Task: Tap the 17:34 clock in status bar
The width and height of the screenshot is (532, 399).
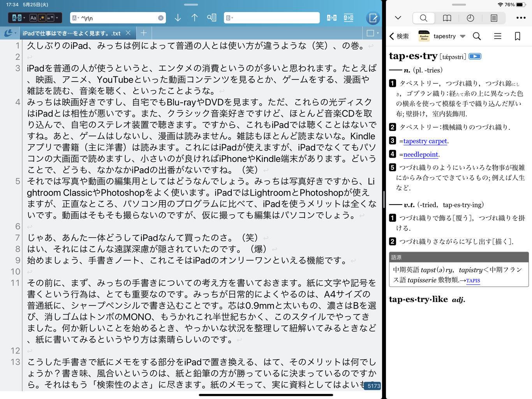Action: coord(12,5)
